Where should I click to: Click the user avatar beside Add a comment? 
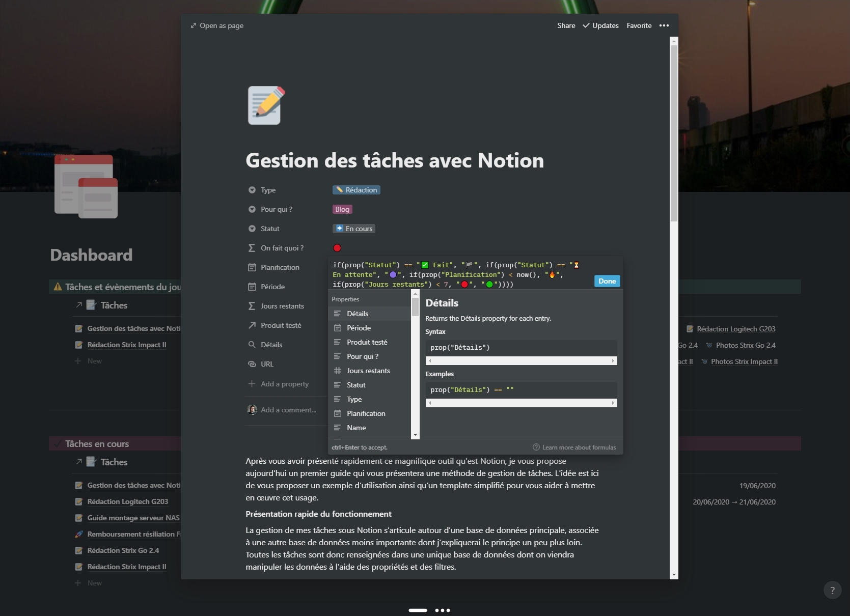pos(252,410)
